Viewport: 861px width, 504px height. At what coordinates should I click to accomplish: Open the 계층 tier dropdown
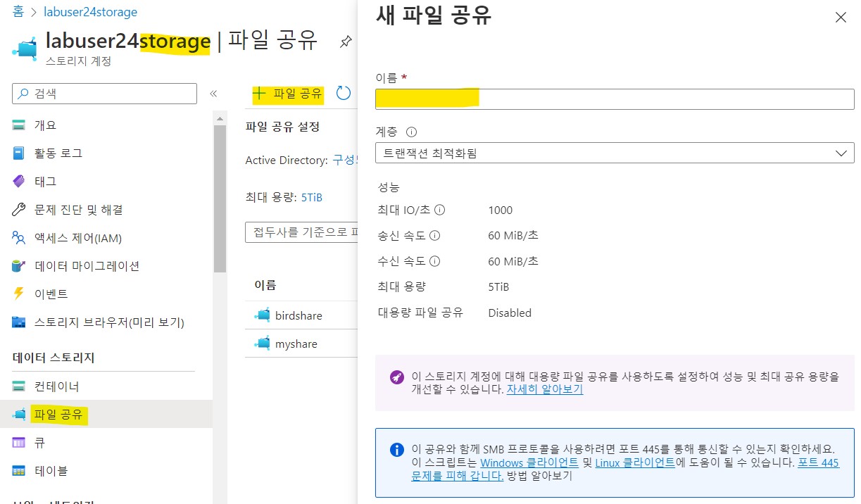click(x=615, y=153)
